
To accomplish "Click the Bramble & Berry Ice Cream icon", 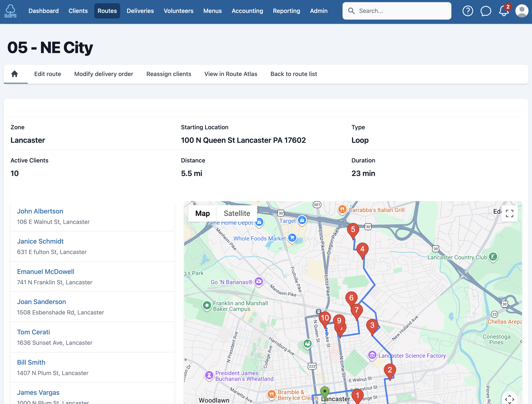I will 271,395.
